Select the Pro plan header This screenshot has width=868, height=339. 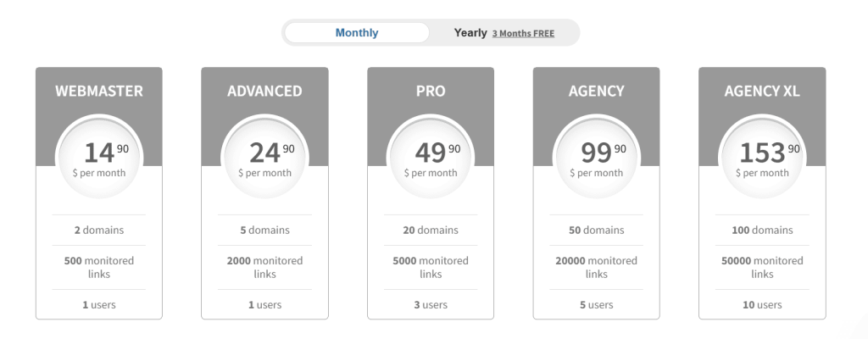click(431, 92)
